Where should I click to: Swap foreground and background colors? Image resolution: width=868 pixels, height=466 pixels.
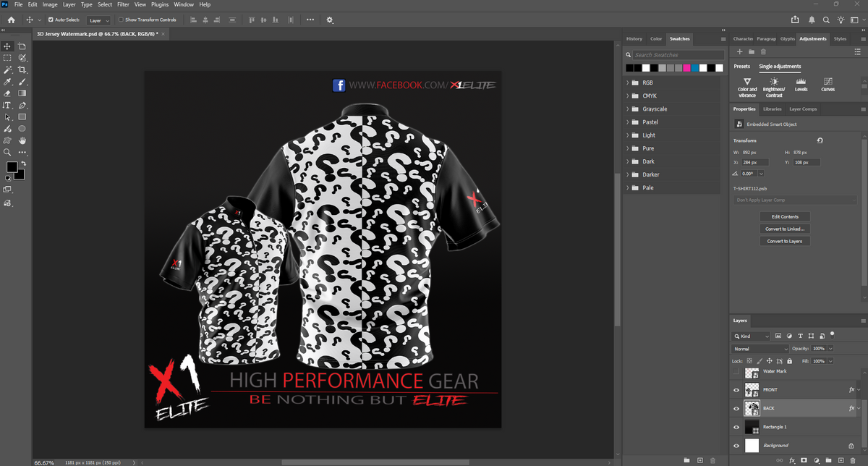point(22,164)
